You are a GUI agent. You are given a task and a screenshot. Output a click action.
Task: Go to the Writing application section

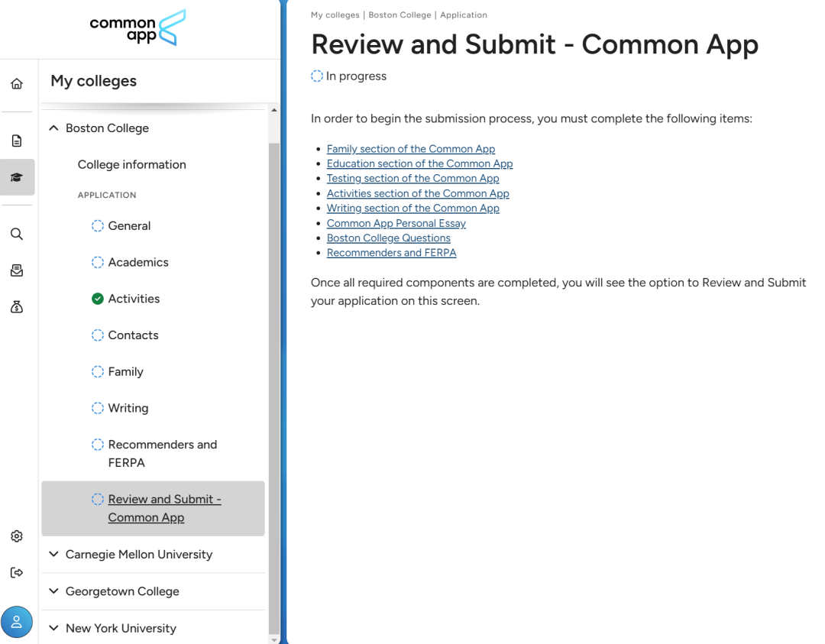(x=128, y=408)
